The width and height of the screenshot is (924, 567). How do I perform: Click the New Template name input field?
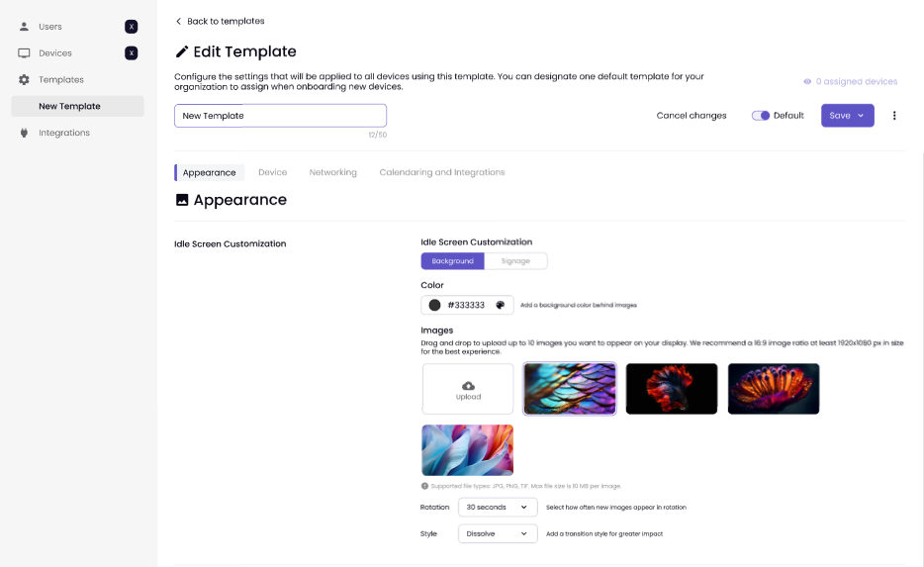(x=281, y=116)
